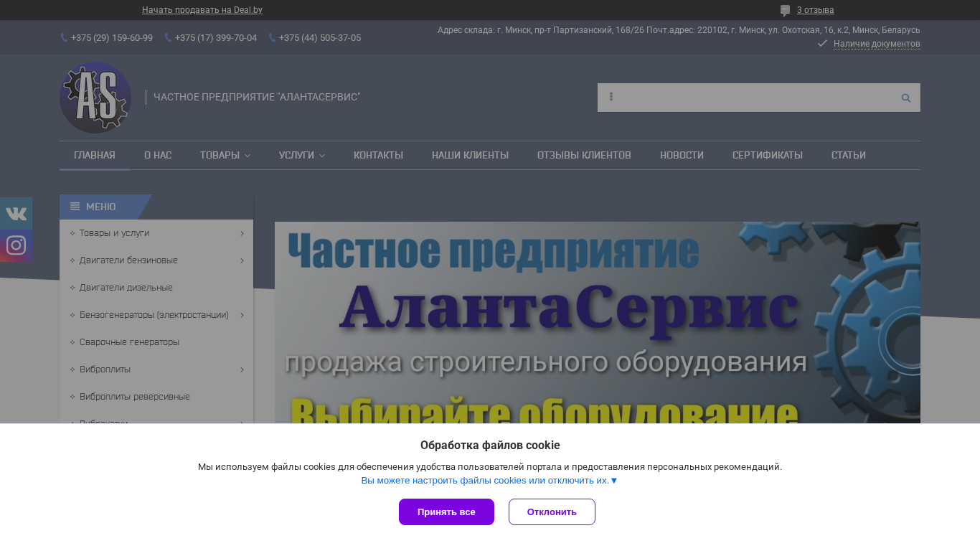This screenshot has height=551, width=980.
Task: Expand Двигатели бензиновые submenu arrow
Action: point(242,260)
